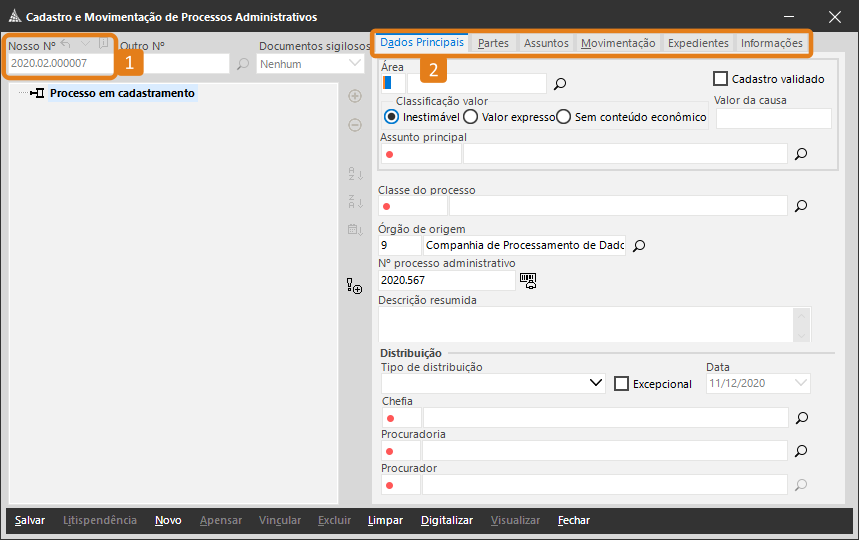Image resolution: width=859 pixels, height=540 pixels.
Task: Click the Classe do processo search icon
Action: (x=800, y=206)
